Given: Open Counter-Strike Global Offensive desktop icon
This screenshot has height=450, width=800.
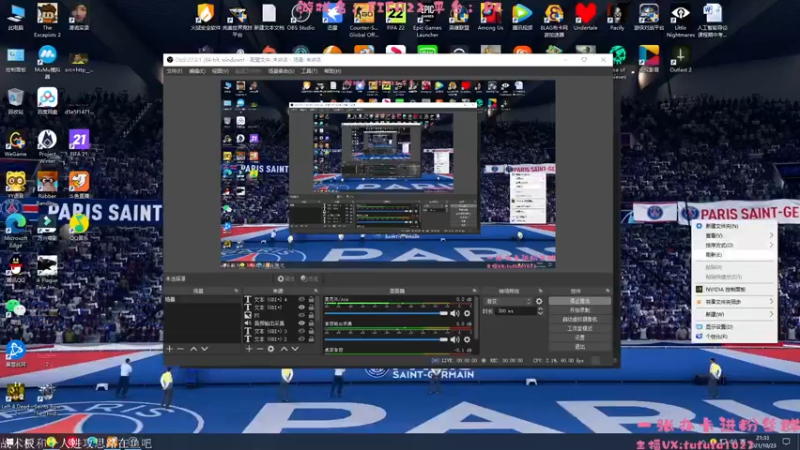Looking at the screenshot, I should click(x=363, y=19).
